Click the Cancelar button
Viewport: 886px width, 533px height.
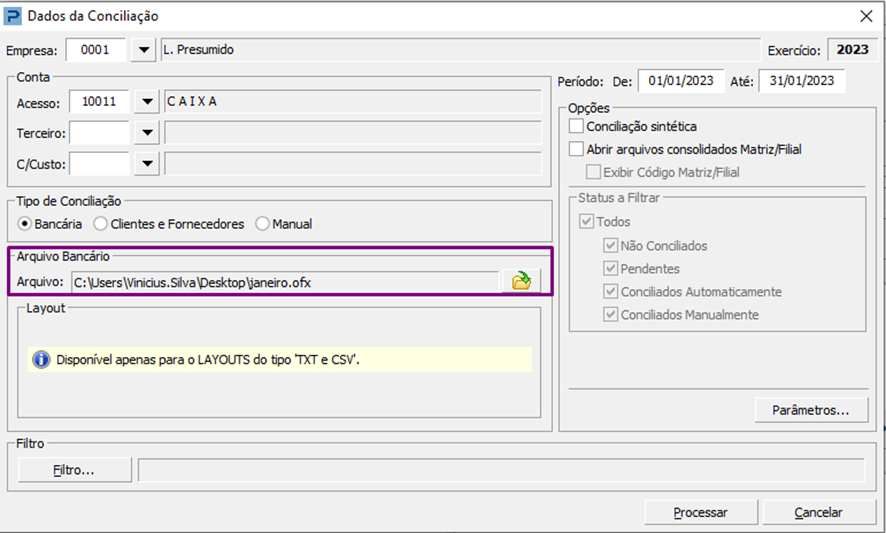click(x=819, y=512)
